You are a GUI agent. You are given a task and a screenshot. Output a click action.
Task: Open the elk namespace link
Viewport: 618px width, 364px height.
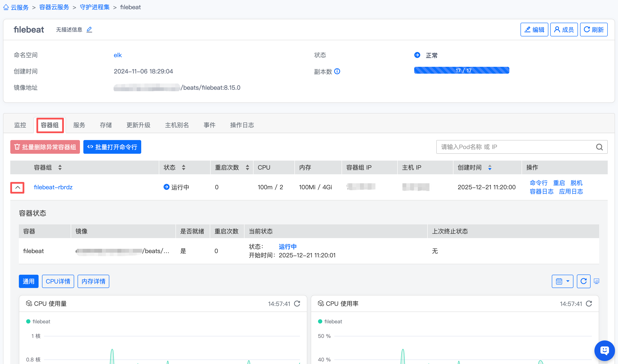tap(118, 55)
